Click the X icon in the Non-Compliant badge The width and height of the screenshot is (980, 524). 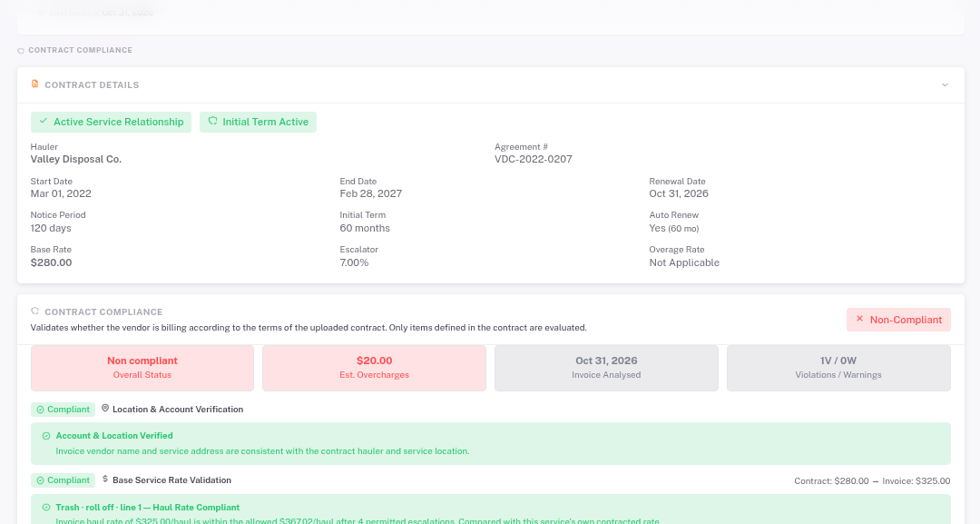click(859, 319)
